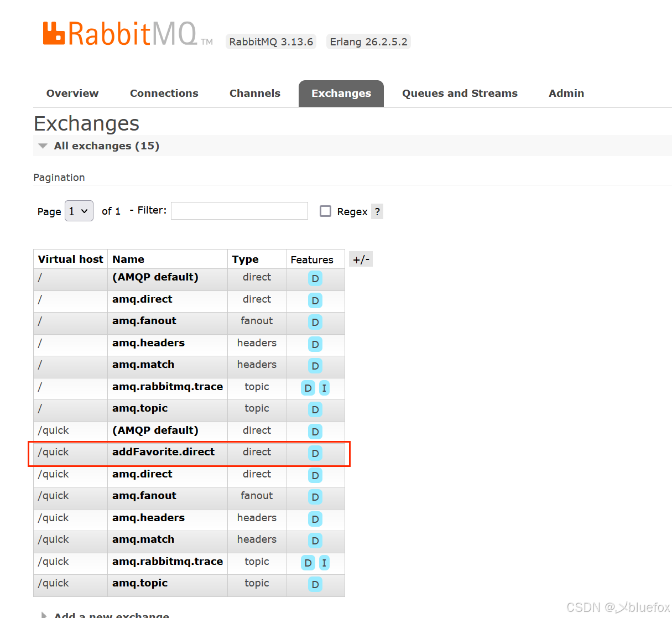Click the Erlang 26.2.5.2 version label
This screenshot has width=672, height=618.
point(368,41)
